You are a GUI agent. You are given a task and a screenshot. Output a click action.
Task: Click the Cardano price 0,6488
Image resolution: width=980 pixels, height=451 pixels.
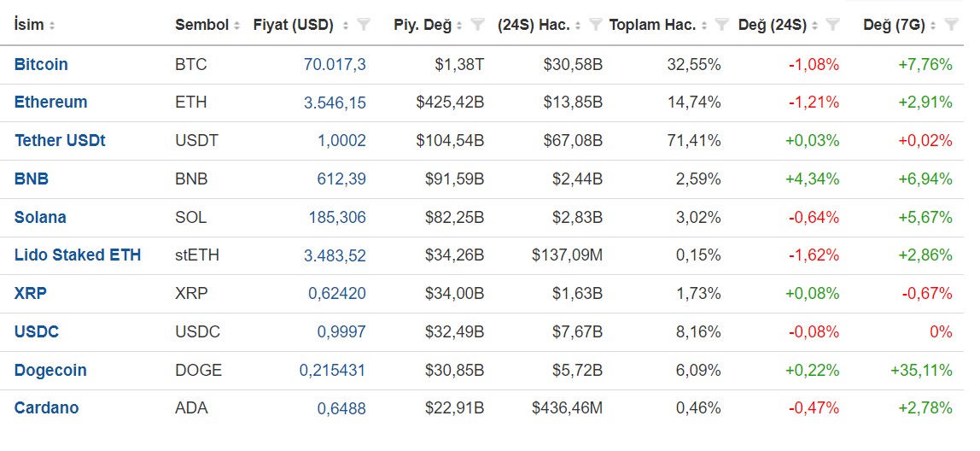coord(341,408)
